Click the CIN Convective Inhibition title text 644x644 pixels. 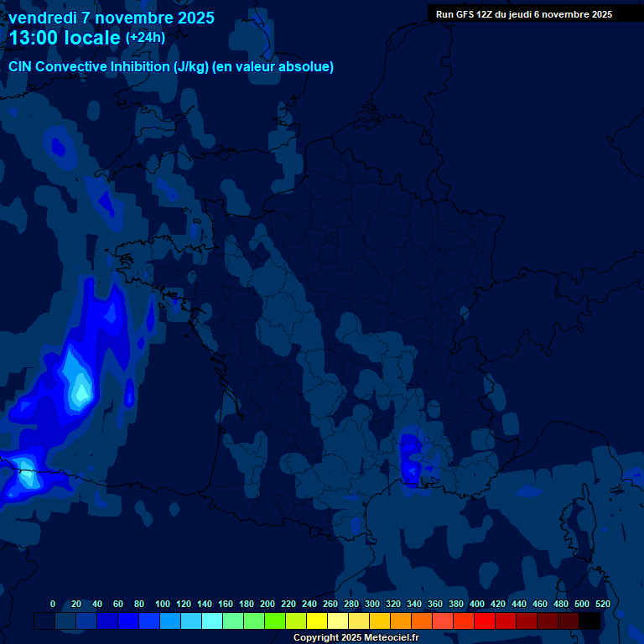click(171, 67)
